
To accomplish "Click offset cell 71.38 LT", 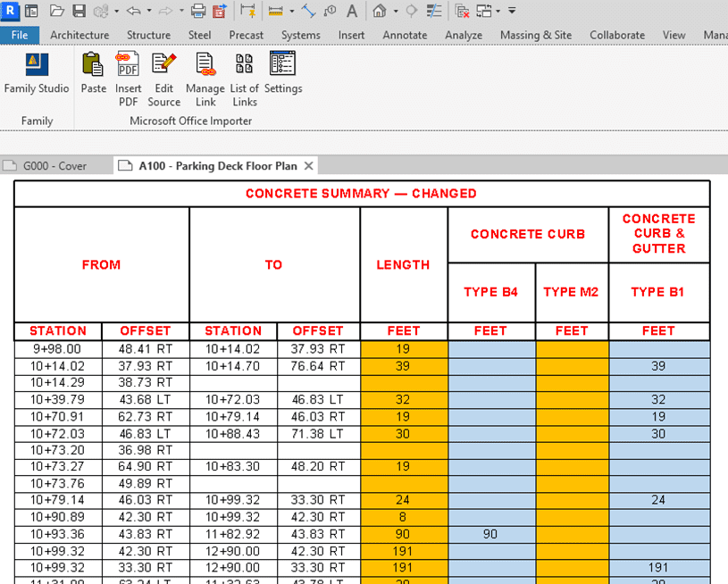I will coord(318,434).
